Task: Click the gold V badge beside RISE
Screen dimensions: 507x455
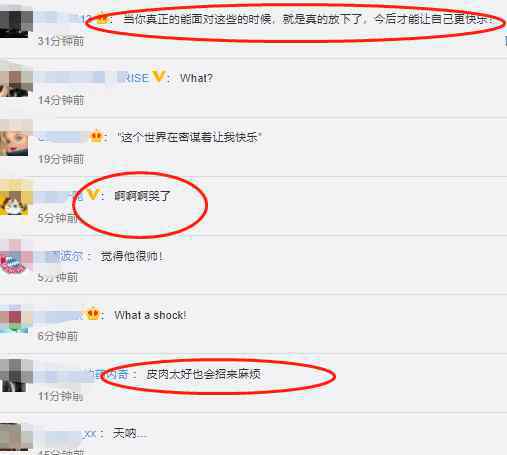Action: pyautogui.click(x=159, y=77)
